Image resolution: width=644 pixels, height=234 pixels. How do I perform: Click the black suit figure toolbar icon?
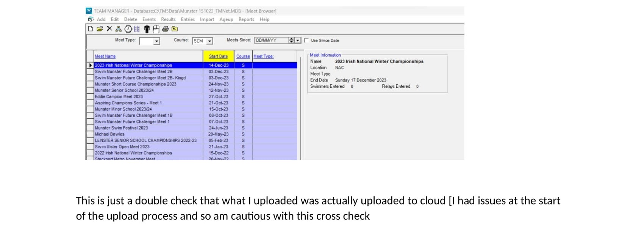[147, 29]
